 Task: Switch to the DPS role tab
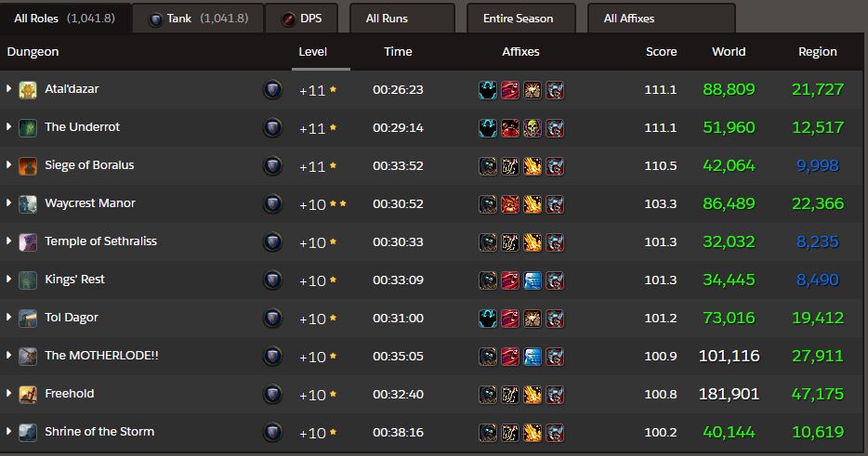302,19
